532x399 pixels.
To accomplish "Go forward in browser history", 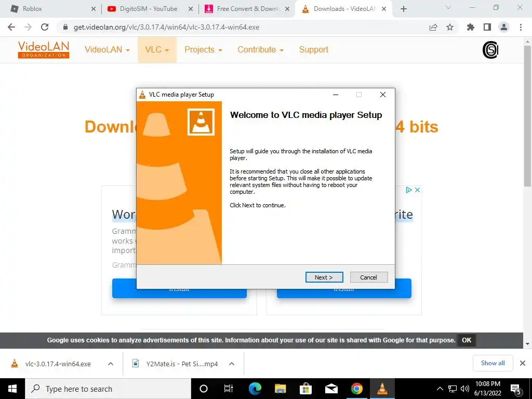I will [x=28, y=27].
